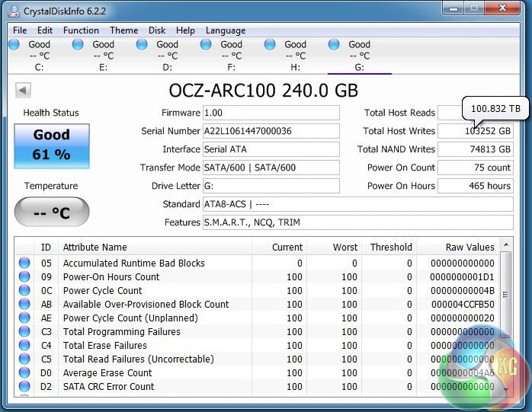532x412 pixels.
Task: Click the temperature display button
Action: pos(52,212)
